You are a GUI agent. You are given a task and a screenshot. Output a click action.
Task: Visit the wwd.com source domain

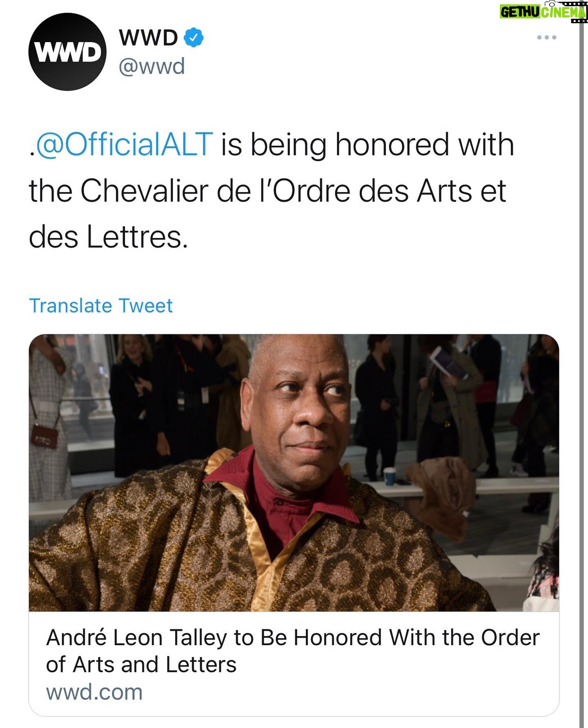tap(94, 692)
